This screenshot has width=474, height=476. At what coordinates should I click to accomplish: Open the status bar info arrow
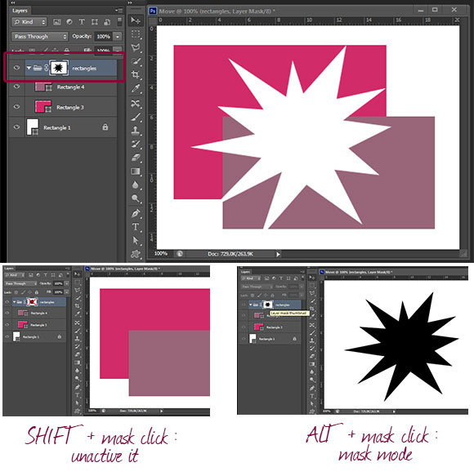pyautogui.click(x=278, y=254)
